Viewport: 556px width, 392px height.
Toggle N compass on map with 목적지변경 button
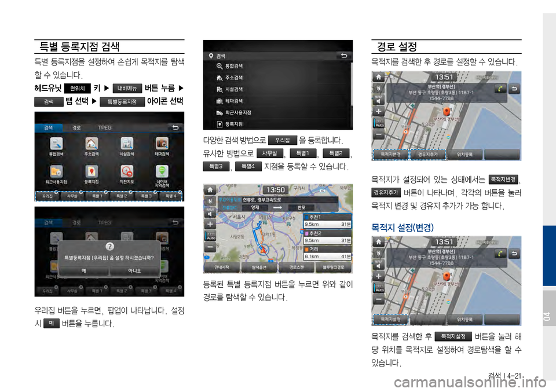click(x=378, y=89)
